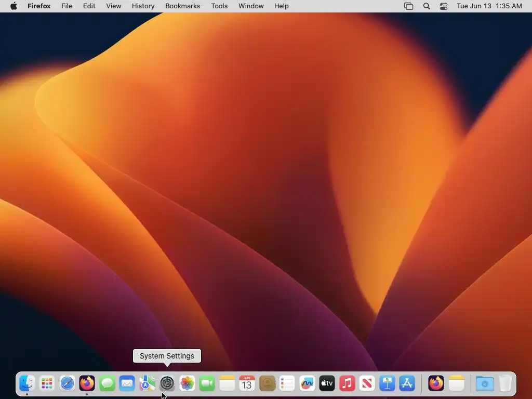
Task: Open the Trash in the Dock
Action: 505,383
